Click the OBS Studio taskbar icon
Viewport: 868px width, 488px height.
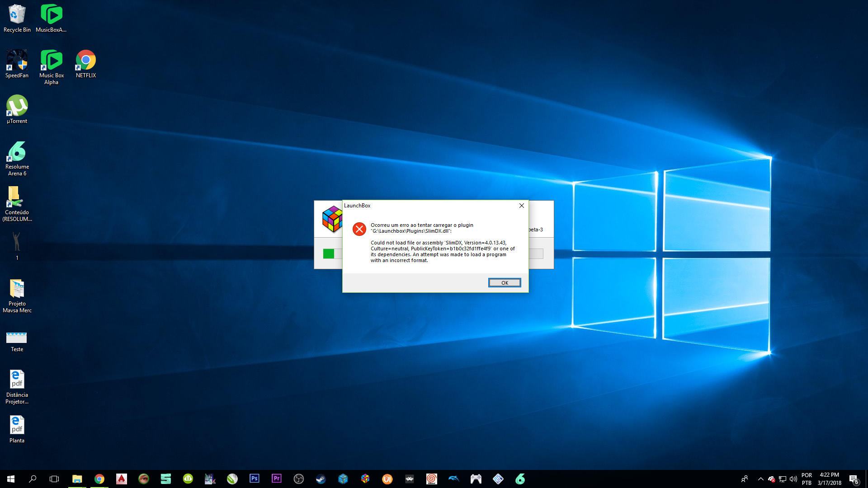tap(299, 479)
